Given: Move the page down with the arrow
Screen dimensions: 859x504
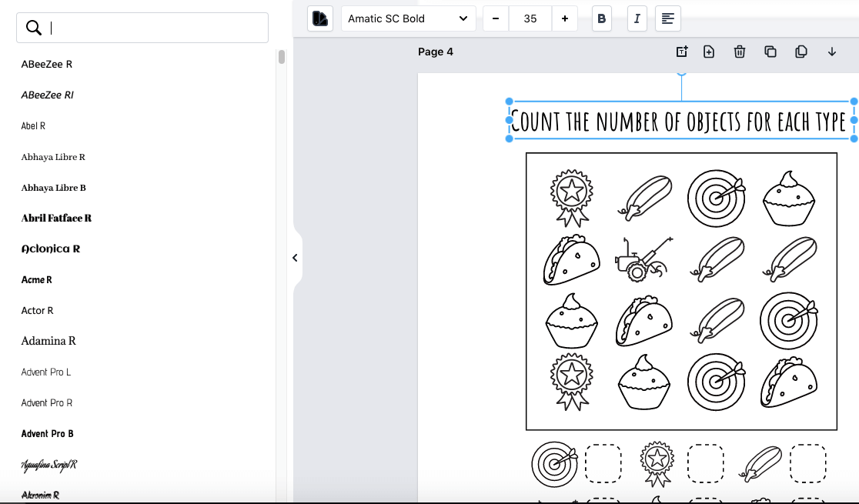Looking at the screenshot, I should click(x=832, y=52).
